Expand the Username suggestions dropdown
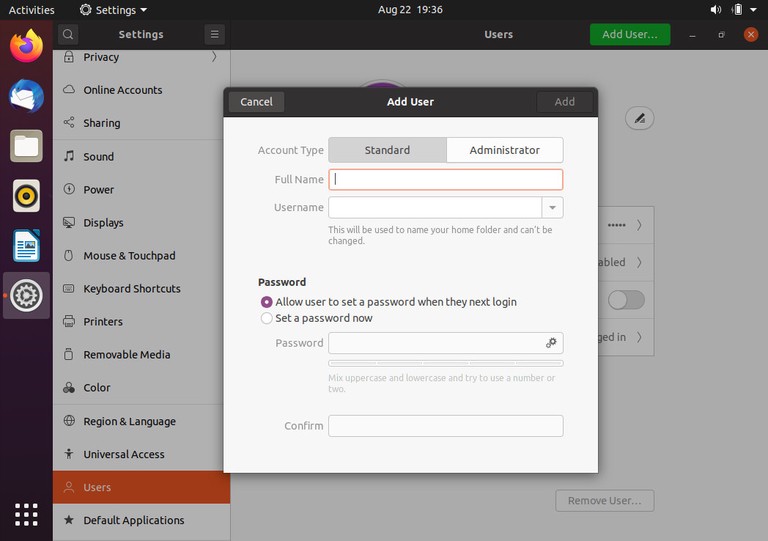This screenshot has width=768, height=541. click(552, 208)
